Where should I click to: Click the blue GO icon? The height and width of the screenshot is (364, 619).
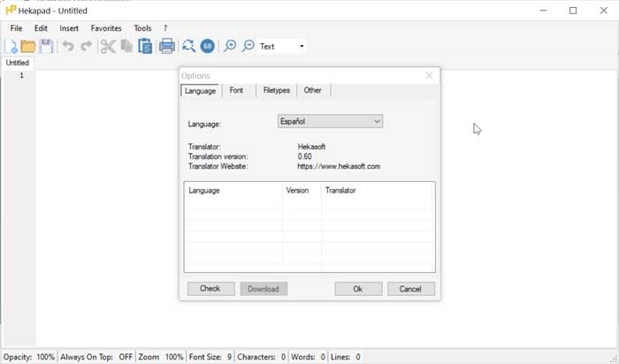(x=207, y=47)
